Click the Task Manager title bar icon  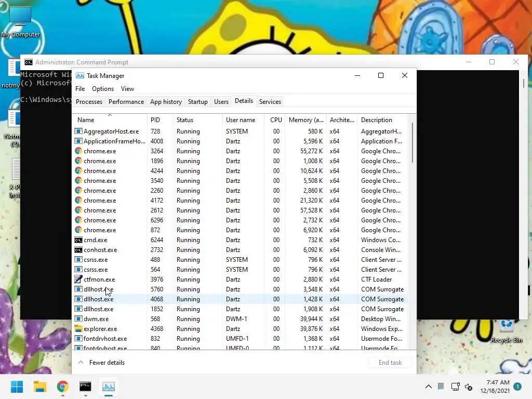79,75
